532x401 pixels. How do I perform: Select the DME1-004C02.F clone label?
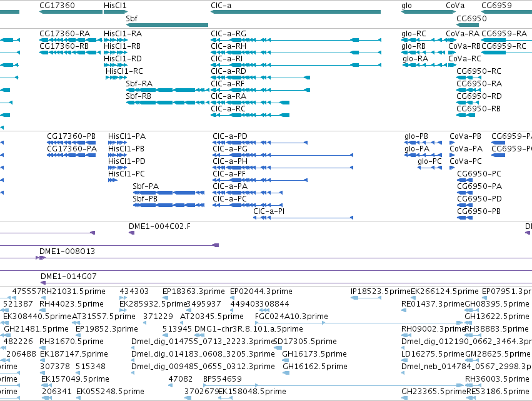click(159, 226)
